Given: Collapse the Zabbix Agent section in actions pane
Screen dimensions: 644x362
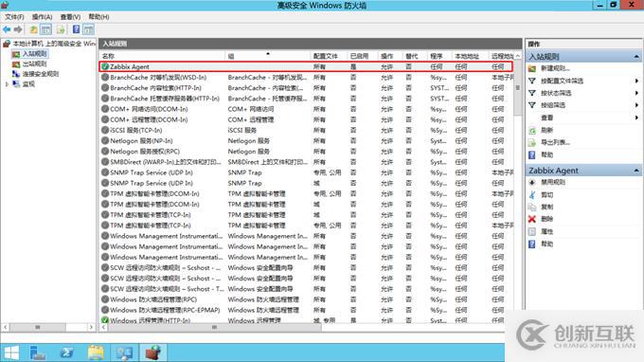Looking at the screenshot, I should (636, 171).
